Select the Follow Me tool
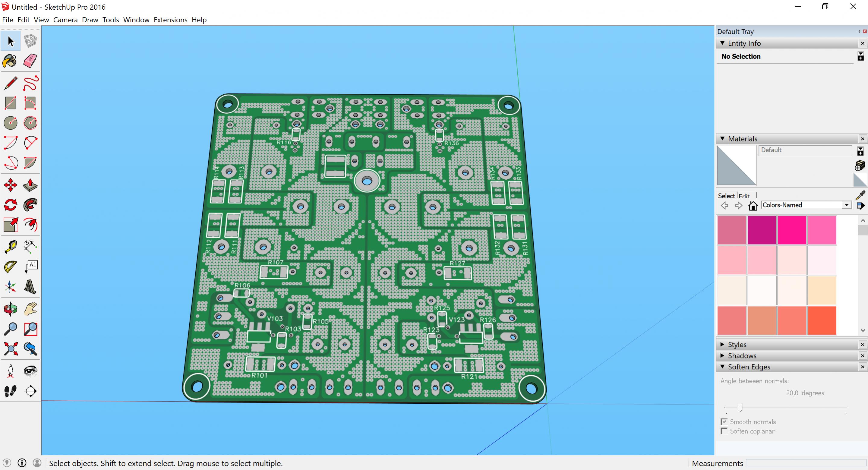Screen dimensions: 868x470 pyautogui.click(x=30, y=205)
